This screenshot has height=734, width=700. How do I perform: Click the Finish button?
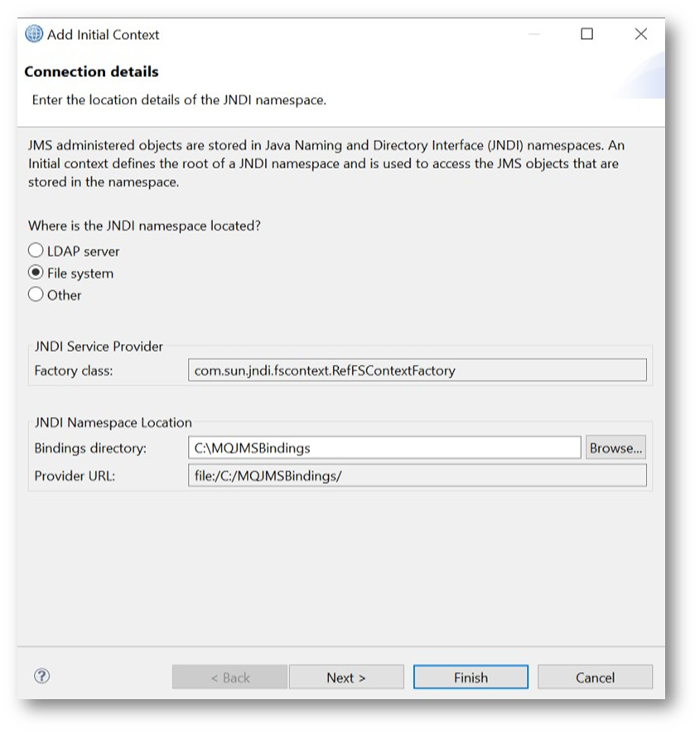471,677
